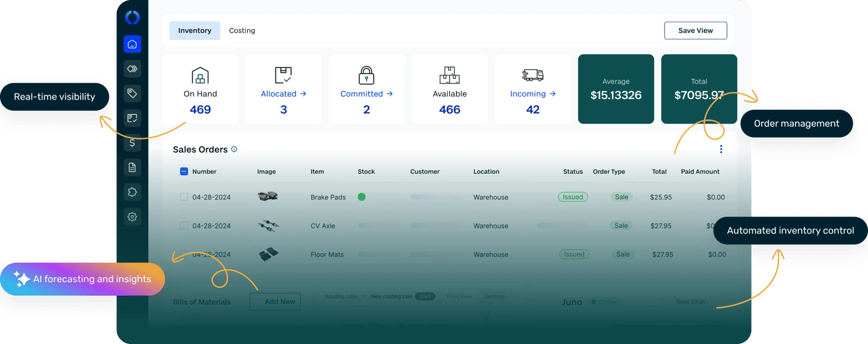Image resolution: width=868 pixels, height=344 pixels.
Task: Click the Sale badge in the Brake Pads row
Action: [621, 197]
